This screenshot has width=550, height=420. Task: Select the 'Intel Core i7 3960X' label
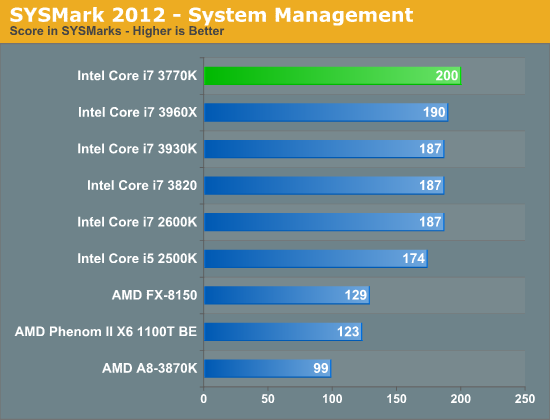coord(138,112)
